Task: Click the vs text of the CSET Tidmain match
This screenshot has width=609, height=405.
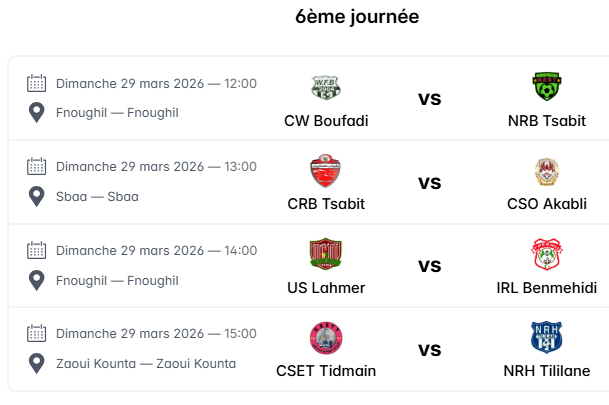Action: coord(429,350)
